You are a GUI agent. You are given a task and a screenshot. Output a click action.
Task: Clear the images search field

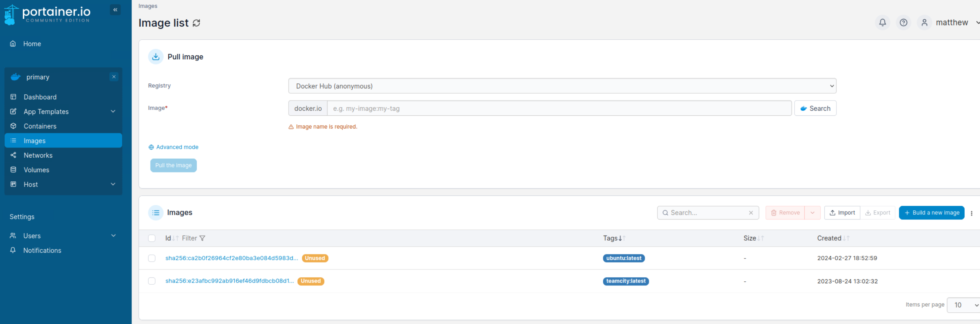(750, 213)
